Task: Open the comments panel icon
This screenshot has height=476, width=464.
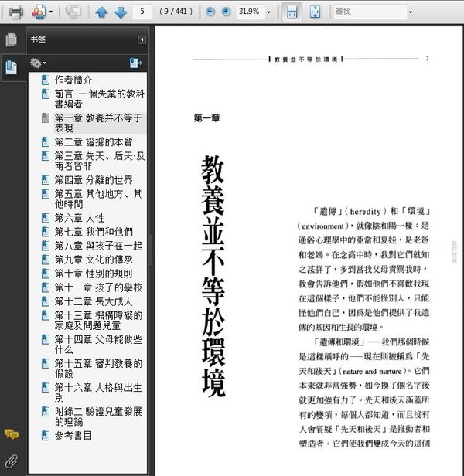Action: pos(12,435)
